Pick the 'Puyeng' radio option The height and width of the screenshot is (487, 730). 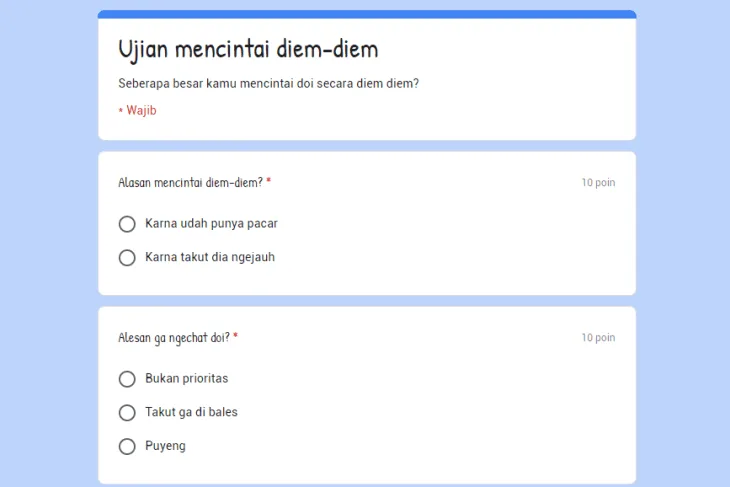[x=127, y=446]
